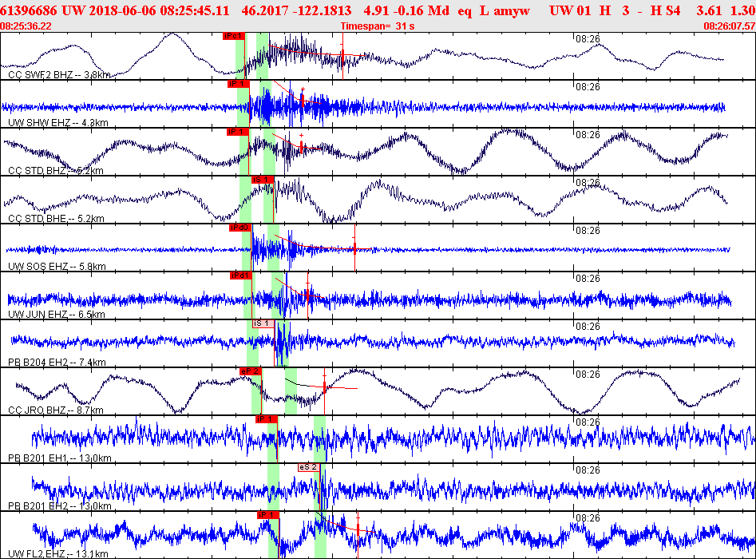The width and height of the screenshot is (756, 559).
Task: Select the UW FL2 EHZ trace label
Action: coord(57,553)
